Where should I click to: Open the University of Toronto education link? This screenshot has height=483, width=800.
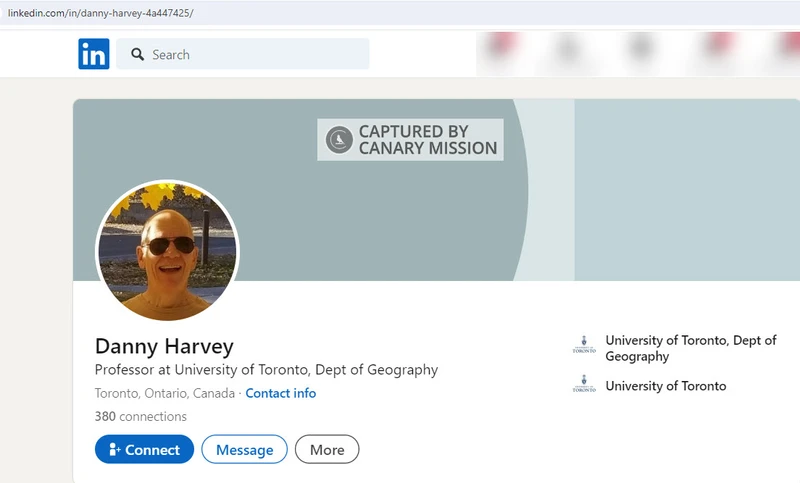tap(666, 386)
